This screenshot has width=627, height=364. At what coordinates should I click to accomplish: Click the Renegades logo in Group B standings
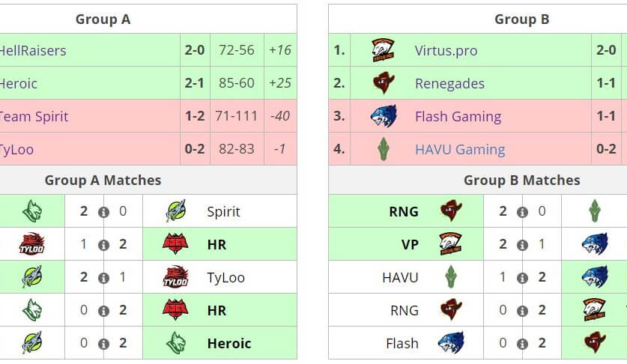click(384, 84)
